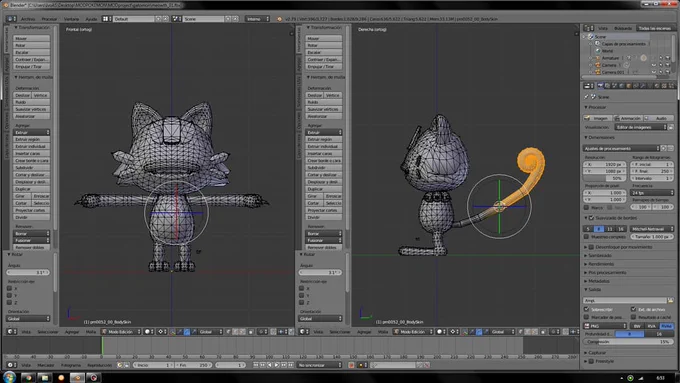Click the Animación render button
This screenshot has width=680, height=383.
tap(628, 118)
